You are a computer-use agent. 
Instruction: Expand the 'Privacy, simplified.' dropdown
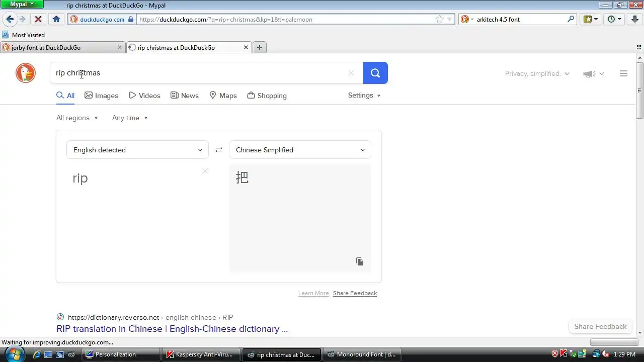click(x=537, y=73)
